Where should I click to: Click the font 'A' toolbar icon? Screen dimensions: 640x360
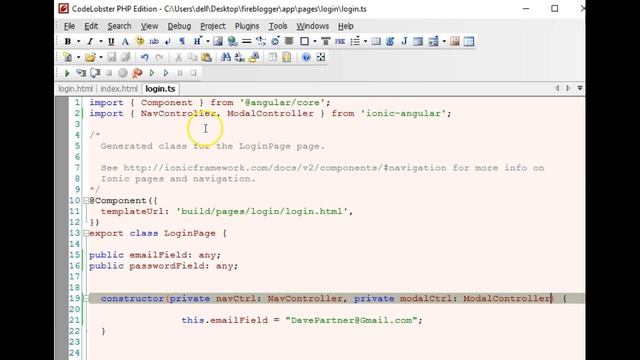point(125,41)
